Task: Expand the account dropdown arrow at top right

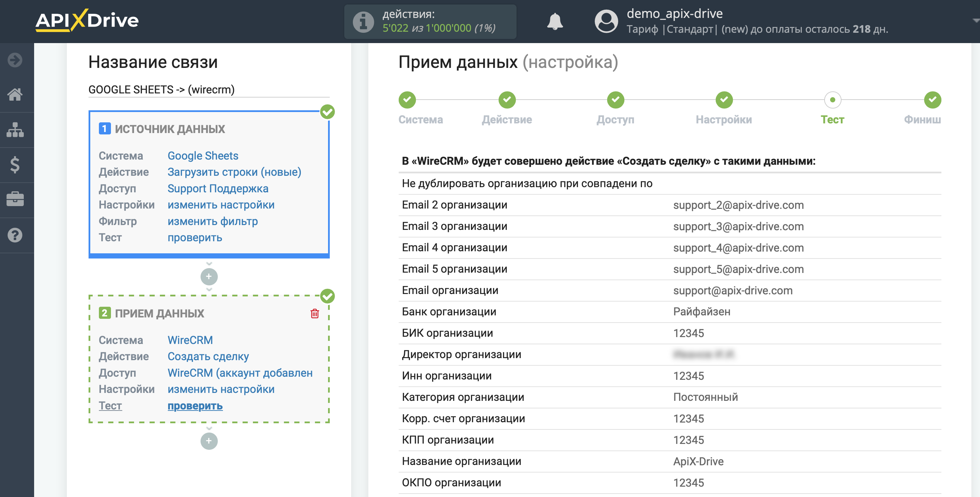Action: (x=975, y=21)
